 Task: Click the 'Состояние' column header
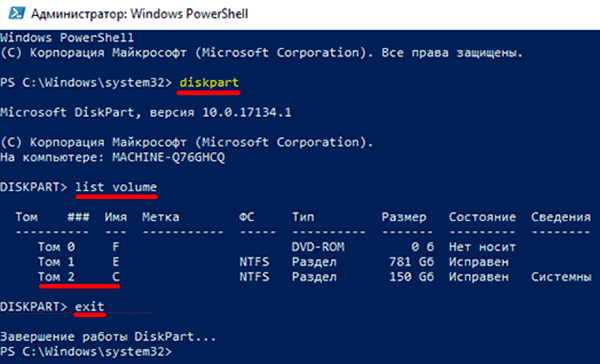tap(482, 217)
